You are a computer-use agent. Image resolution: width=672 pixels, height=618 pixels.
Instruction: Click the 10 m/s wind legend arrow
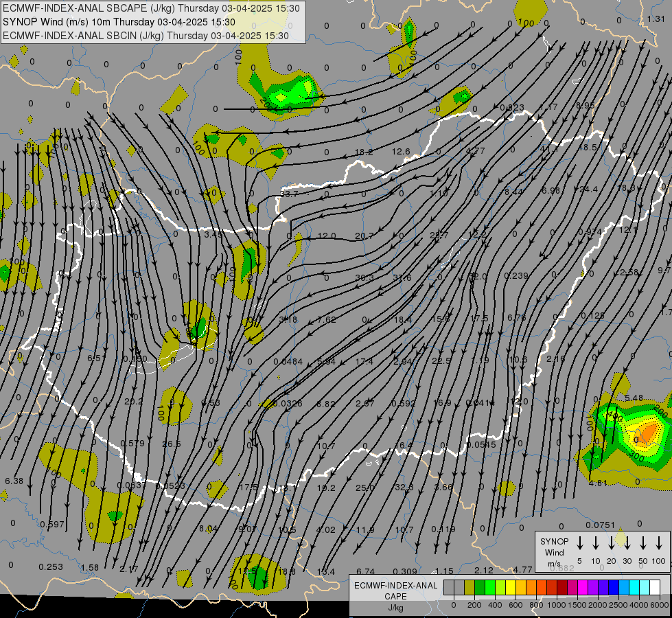[596, 543]
